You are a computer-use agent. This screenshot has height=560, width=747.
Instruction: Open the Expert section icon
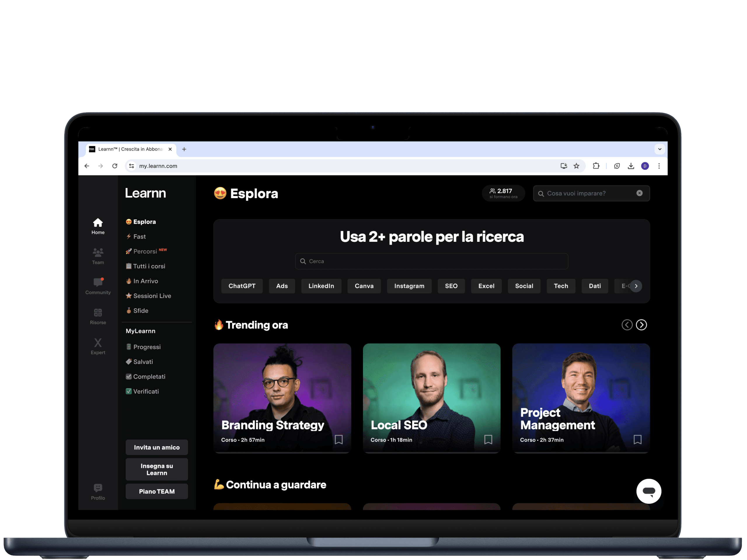[98, 346]
